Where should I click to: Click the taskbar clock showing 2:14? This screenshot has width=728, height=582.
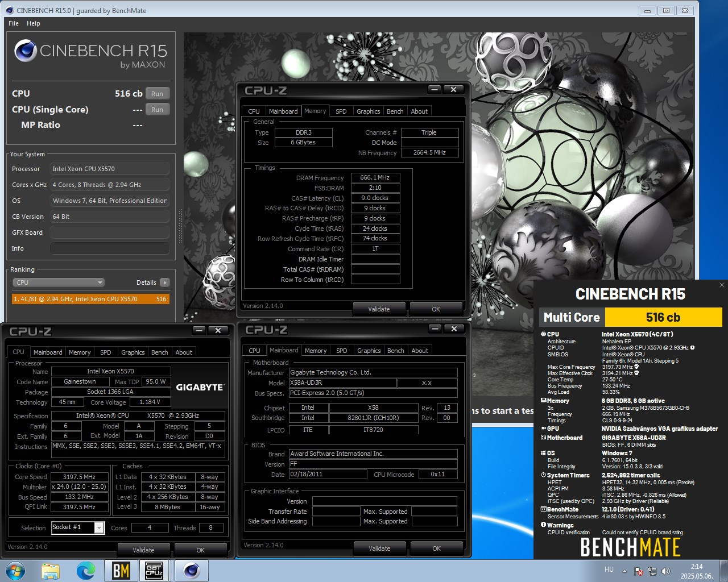pos(697,571)
